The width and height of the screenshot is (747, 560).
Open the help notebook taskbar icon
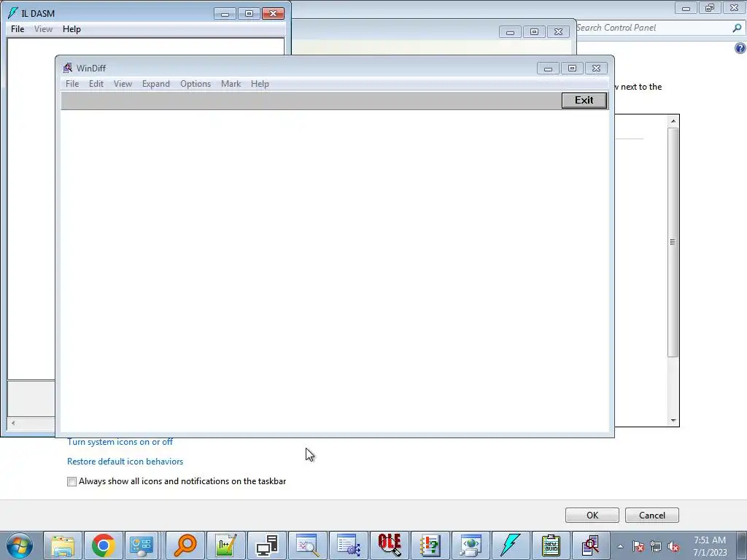[430, 545]
